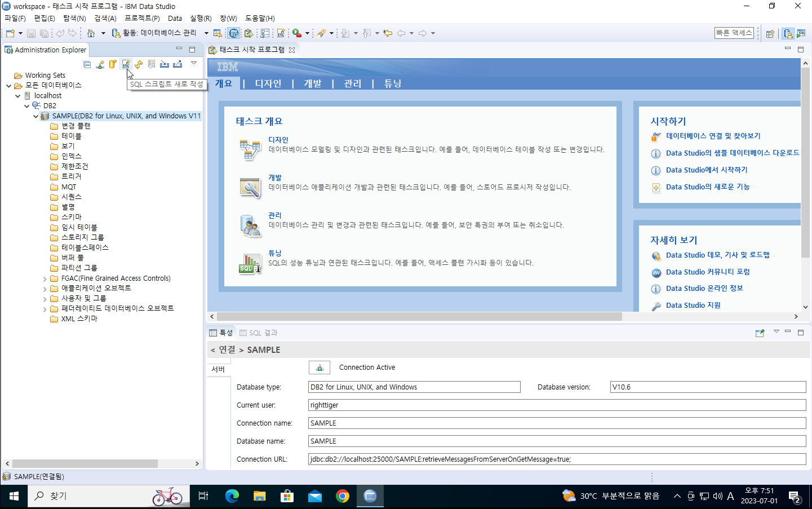This screenshot has width=812, height=509.
Task: Click the Windows Start button
Action: (14, 496)
